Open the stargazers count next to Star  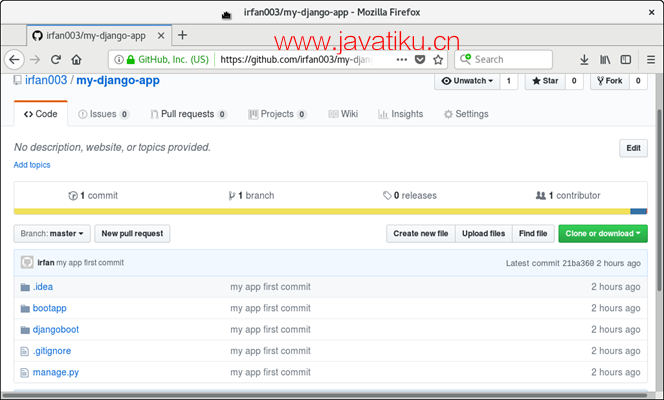(574, 81)
